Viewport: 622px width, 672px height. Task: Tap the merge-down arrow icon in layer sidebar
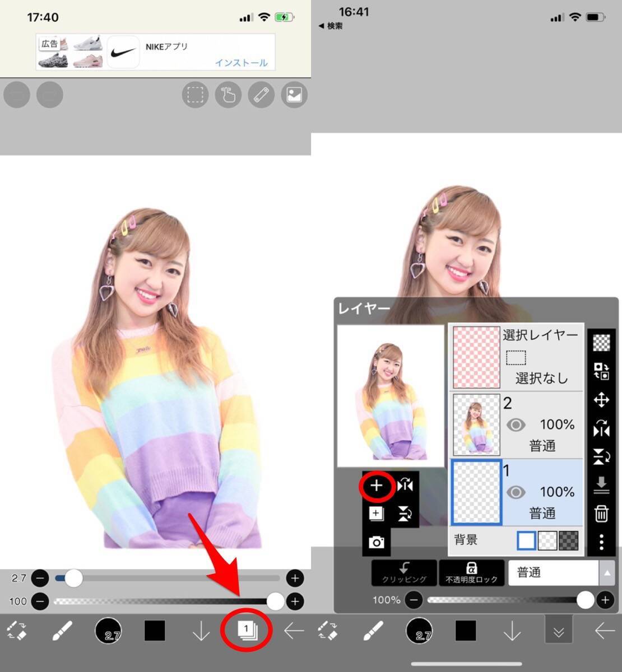pyautogui.click(x=601, y=485)
